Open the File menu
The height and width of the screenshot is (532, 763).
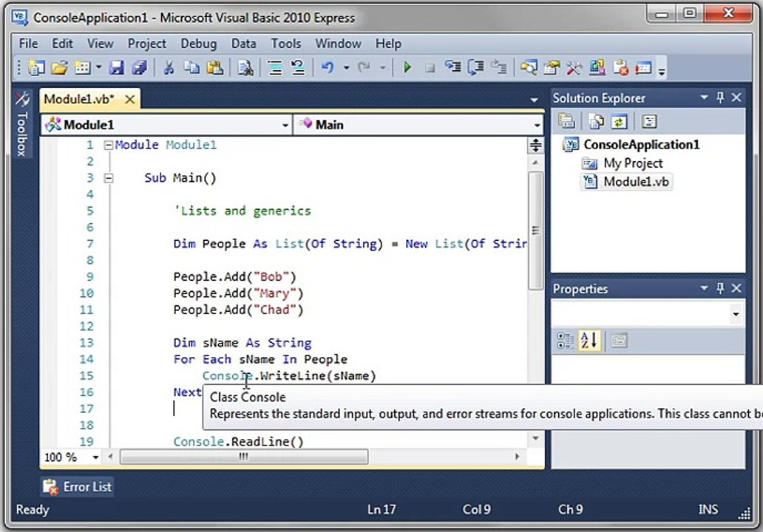click(28, 44)
